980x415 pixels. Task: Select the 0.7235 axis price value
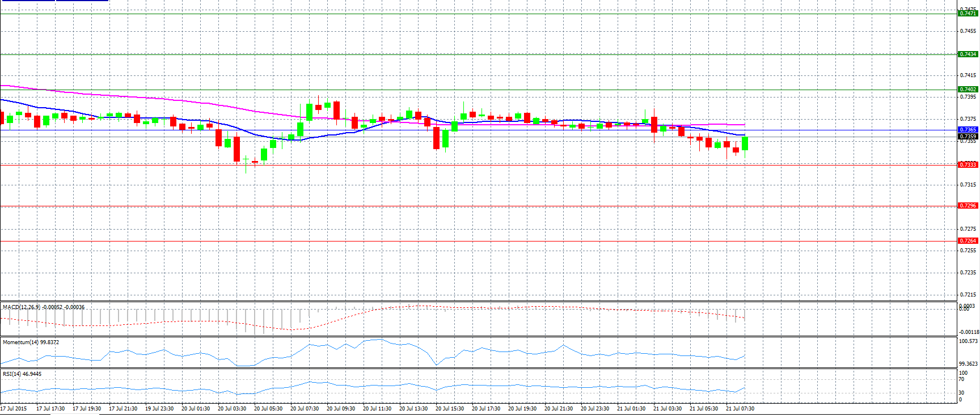point(968,273)
